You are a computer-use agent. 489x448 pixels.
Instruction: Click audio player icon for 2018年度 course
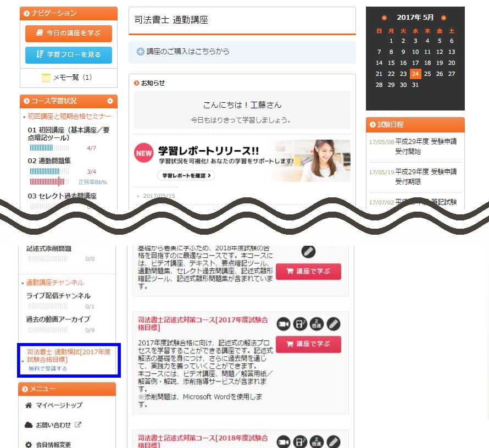300,442
